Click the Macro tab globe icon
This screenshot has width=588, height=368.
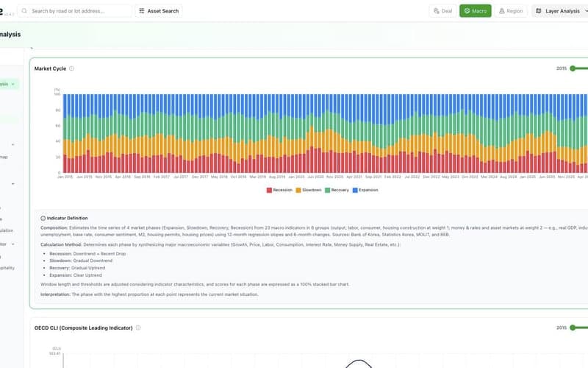point(467,11)
